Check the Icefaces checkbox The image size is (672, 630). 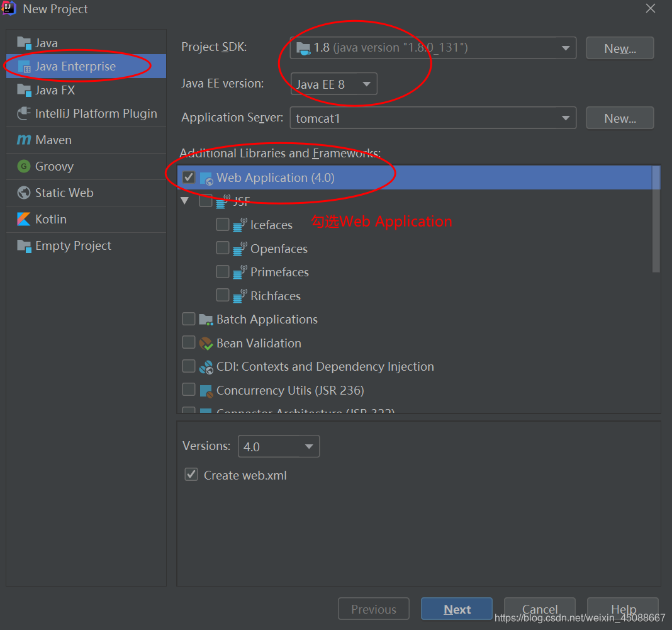click(223, 224)
